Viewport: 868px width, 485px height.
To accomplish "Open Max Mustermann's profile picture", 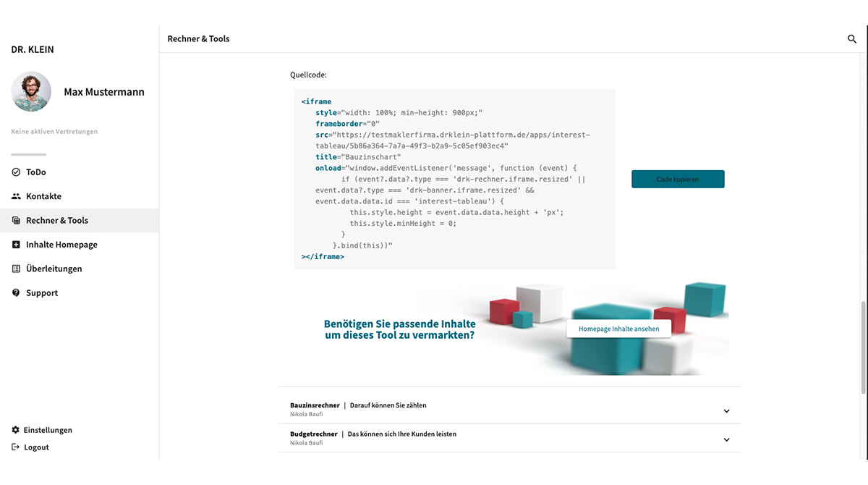I will (30, 92).
